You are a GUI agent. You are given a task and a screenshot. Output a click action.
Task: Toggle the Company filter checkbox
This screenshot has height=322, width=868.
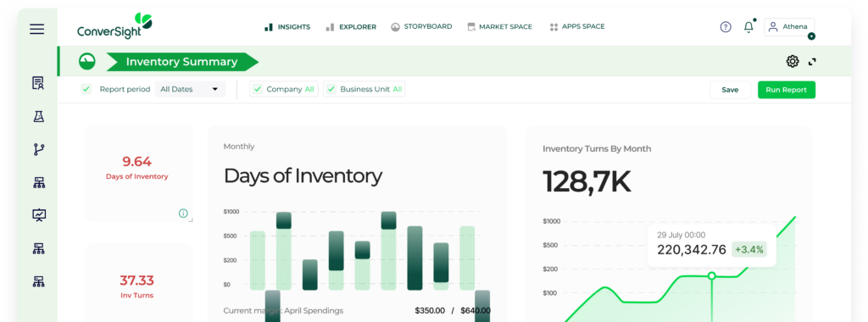(258, 89)
